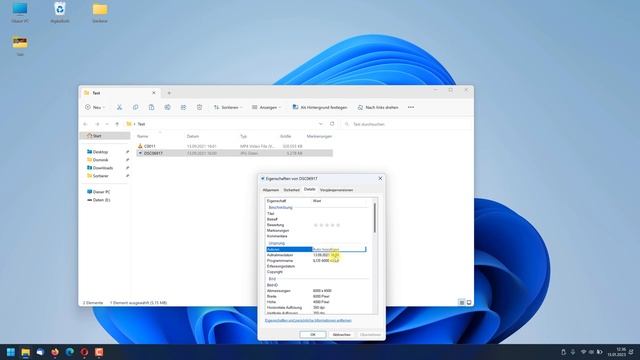Select the Test image desktop icon
This screenshot has height=360, width=640.
(20, 46)
